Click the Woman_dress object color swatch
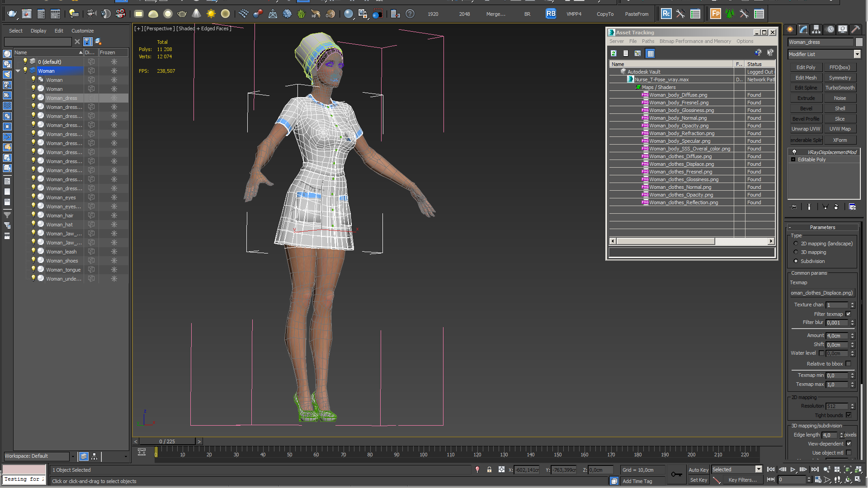 point(859,42)
